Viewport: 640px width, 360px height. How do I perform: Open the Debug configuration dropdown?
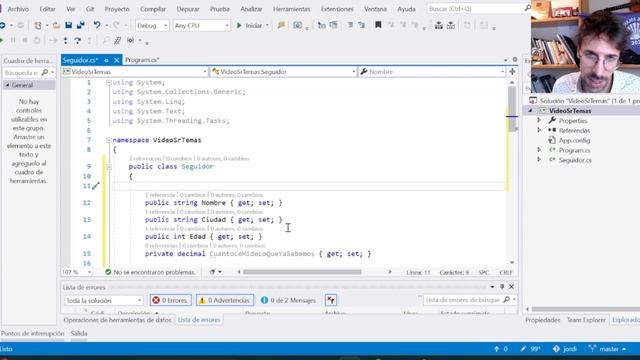click(152, 25)
